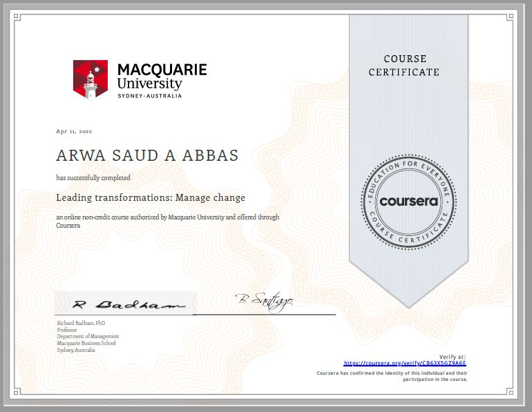Click the 'SYDNEY-AUSTRALIA' tagline
This screenshot has height=412, width=532.
150,96
